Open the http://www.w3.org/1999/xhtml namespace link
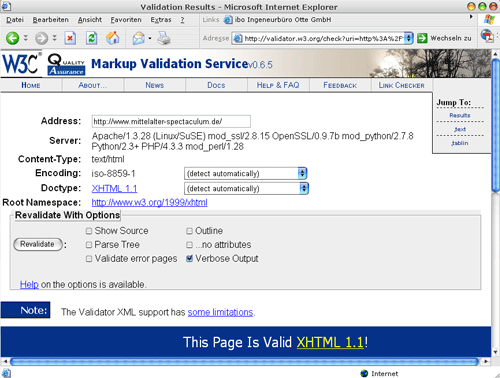Viewport: 500px width, 378px height. pyautogui.click(x=149, y=202)
